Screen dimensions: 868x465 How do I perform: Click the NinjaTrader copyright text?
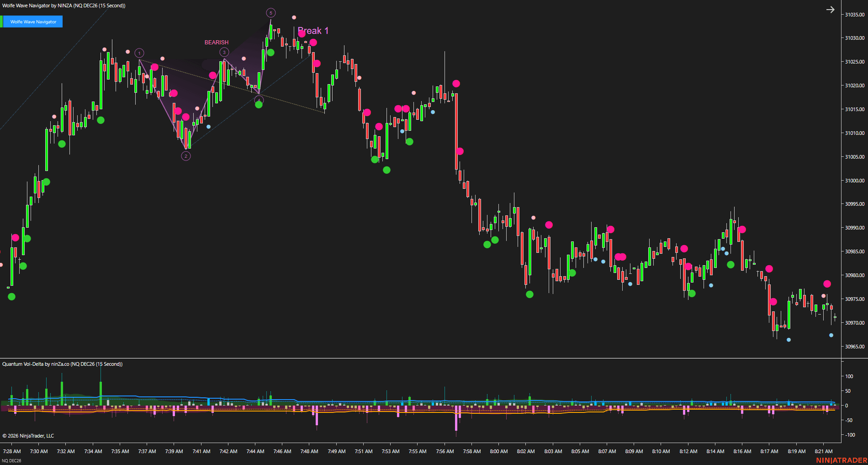tap(28, 436)
